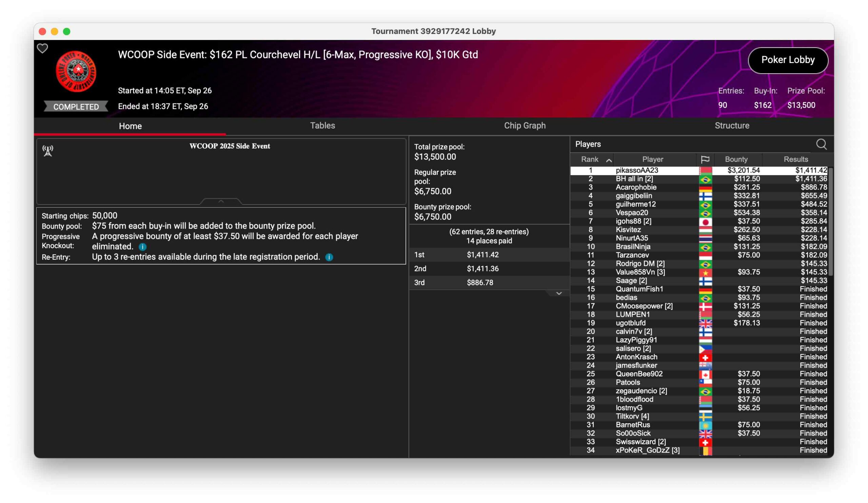This screenshot has height=503, width=868.
Task: Open the Structure tab
Action: click(x=732, y=126)
